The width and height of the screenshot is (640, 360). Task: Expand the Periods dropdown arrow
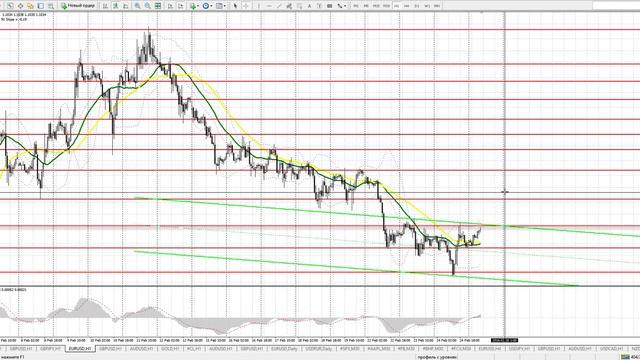point(211,6)
